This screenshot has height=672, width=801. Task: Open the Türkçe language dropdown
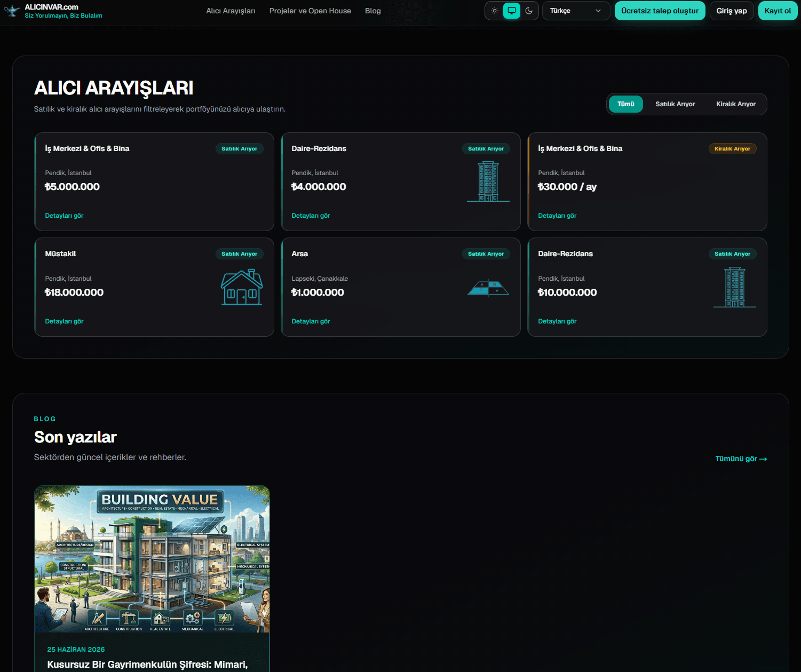576,11
